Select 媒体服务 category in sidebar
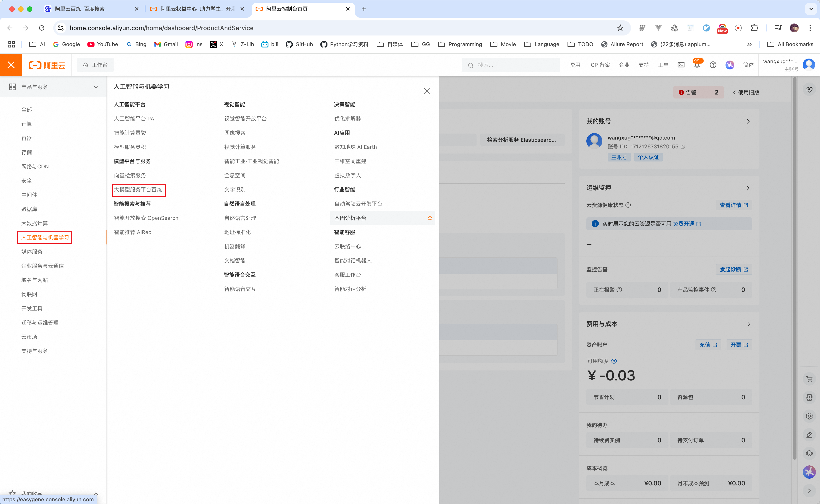This screenshot has height=504, width=820. click(32, 252)
